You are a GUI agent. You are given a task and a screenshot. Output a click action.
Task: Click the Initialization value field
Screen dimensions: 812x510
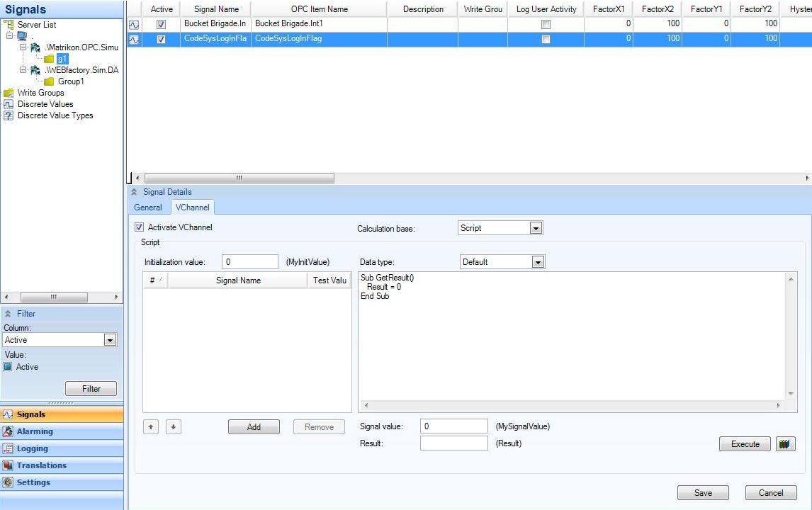pos(250,262)
